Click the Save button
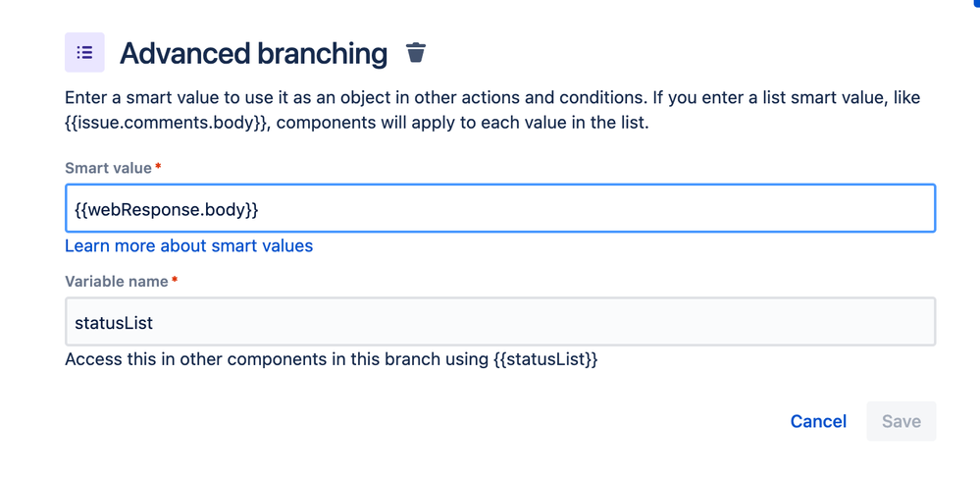The width and height of the screenshot is (980, 481). [x=901, y=421]
